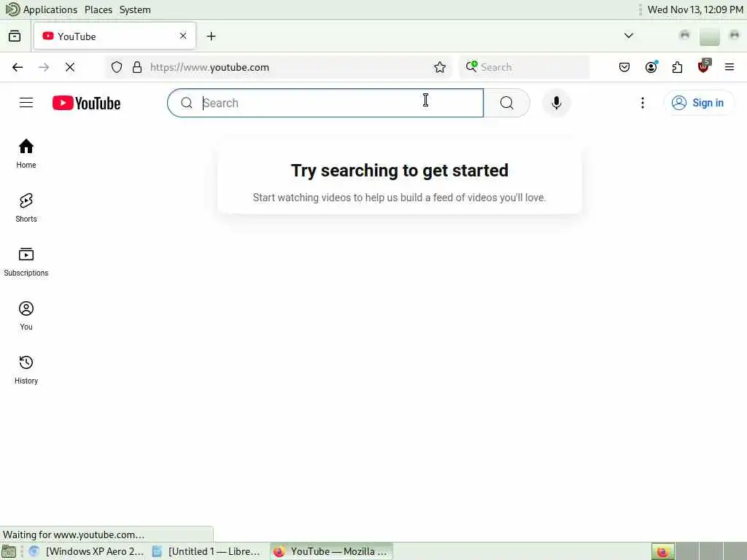The height and width of the screenshot is (560, 747).
Task: Open the uBlock Origin extension icon
Action: [x=704, y=66]
